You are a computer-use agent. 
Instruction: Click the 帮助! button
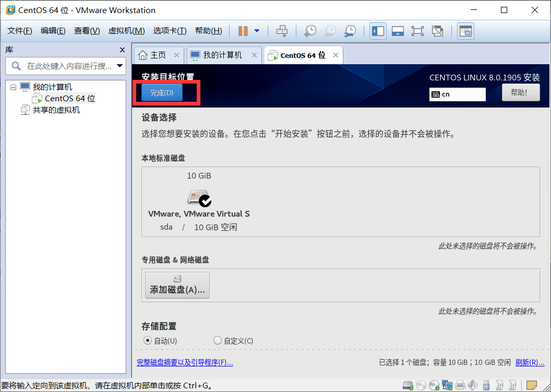coord(520,93)
